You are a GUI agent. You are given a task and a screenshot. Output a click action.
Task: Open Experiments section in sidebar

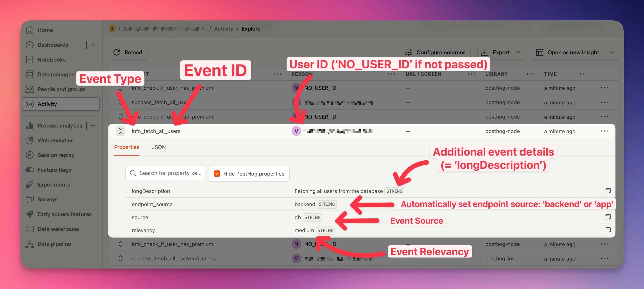(x=53, y=185)
